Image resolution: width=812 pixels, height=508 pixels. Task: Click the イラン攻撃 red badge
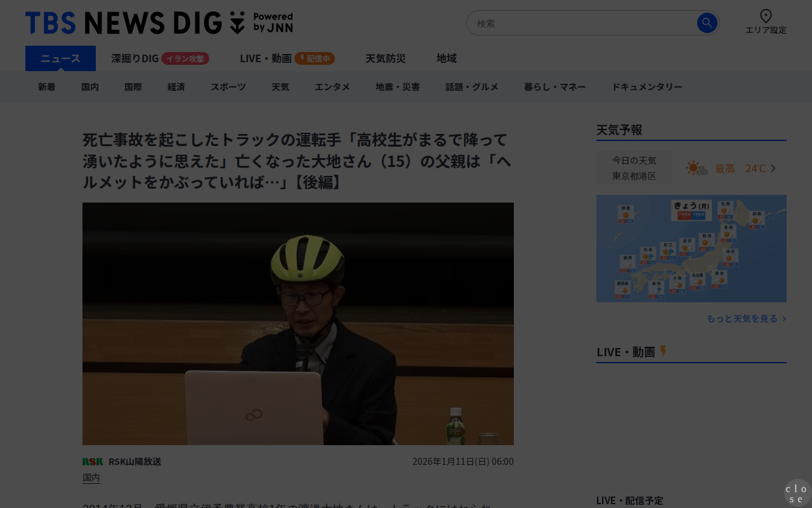click(x=185, y=58)
